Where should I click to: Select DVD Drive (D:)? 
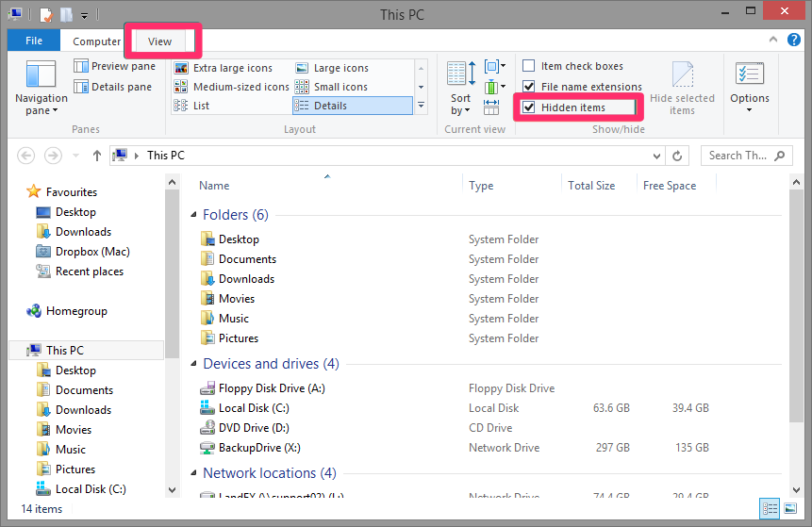coord(254,428)
